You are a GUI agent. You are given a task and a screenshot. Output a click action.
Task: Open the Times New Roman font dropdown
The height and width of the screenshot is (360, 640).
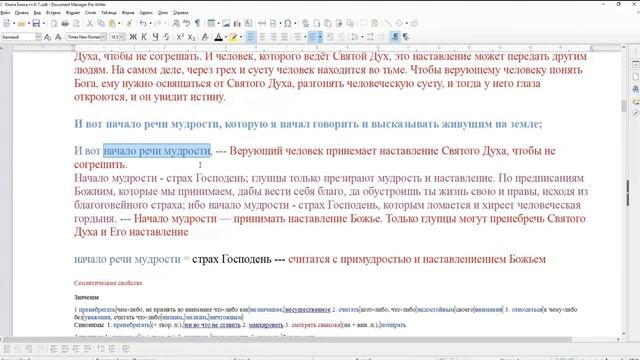pyautogui.click(x=104, y=37)
